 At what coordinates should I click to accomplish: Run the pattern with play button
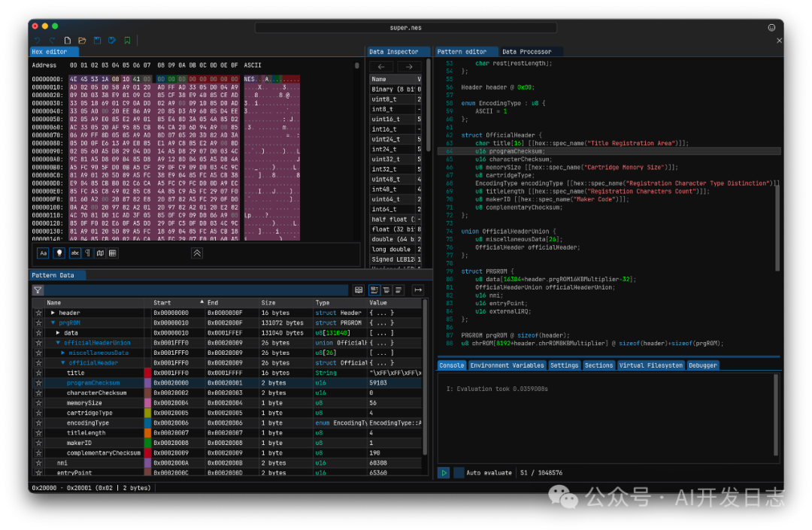[444, 473]
